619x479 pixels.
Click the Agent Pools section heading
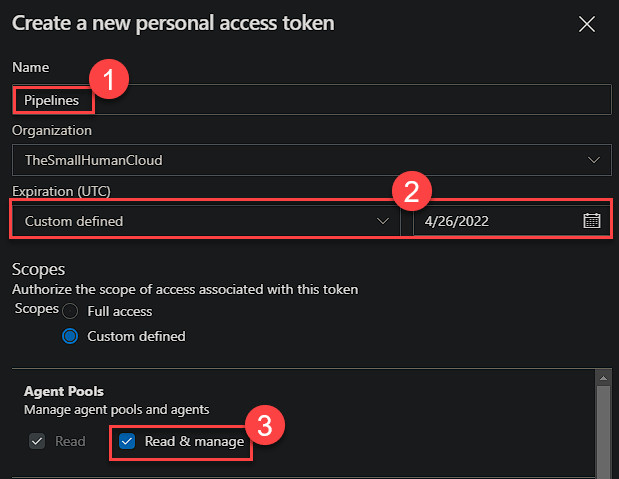pos(64,391)
